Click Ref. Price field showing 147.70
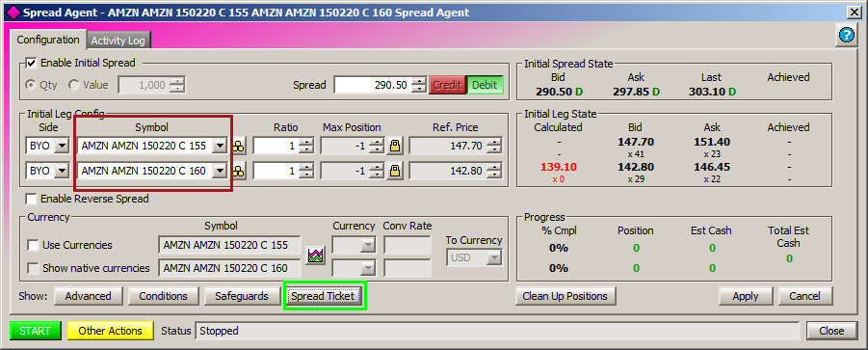 point(448,147)
